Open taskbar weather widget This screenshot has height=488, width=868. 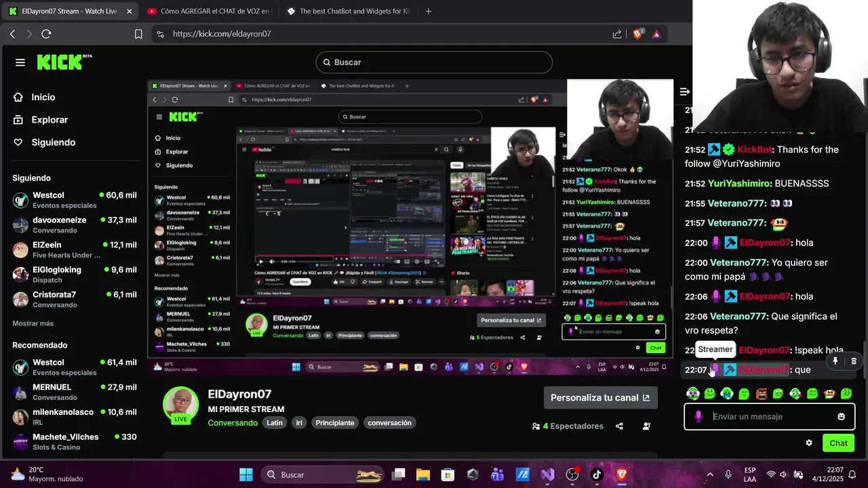tap(47, 474)
